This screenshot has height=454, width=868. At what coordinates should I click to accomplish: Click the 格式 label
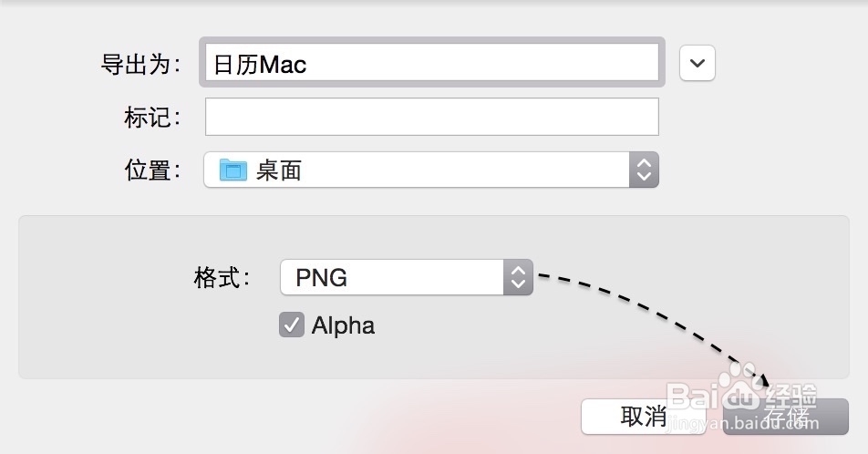click(222, 277)
